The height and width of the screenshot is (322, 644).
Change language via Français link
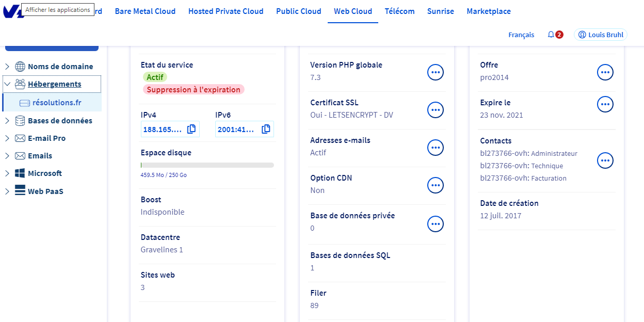point(521,35)
